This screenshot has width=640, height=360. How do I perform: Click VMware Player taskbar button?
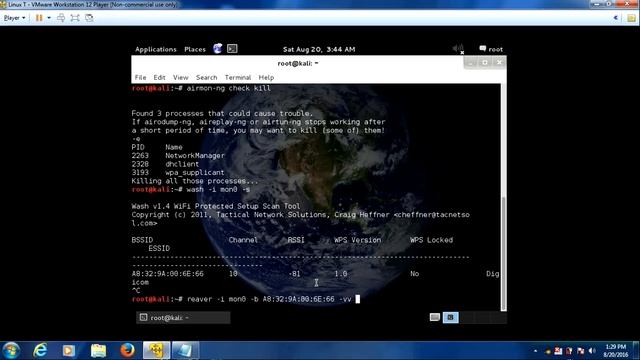pos(156,351)
